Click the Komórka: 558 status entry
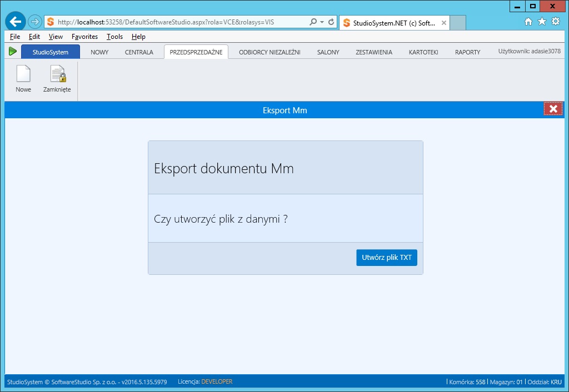 467,382
